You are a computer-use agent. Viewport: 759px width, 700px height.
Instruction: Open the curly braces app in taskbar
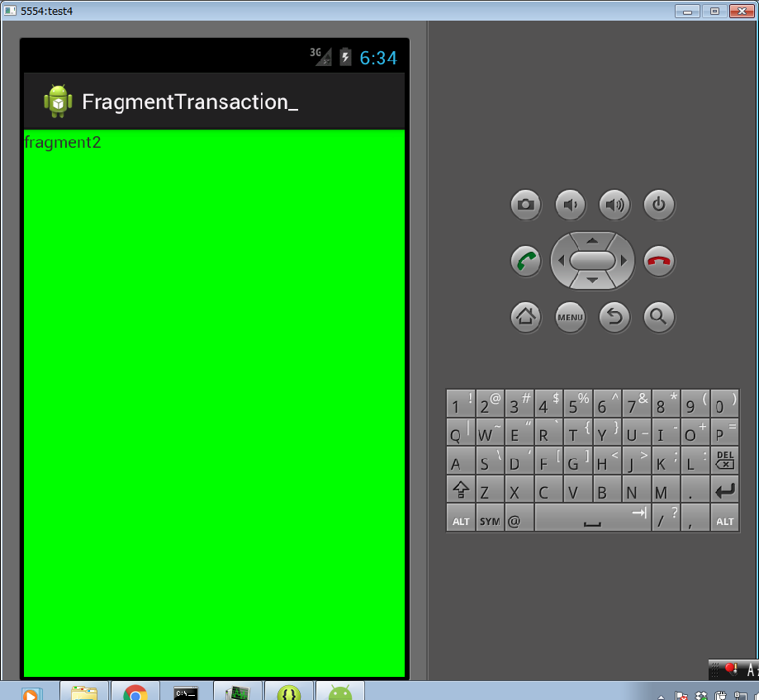(x=288, y=692)
